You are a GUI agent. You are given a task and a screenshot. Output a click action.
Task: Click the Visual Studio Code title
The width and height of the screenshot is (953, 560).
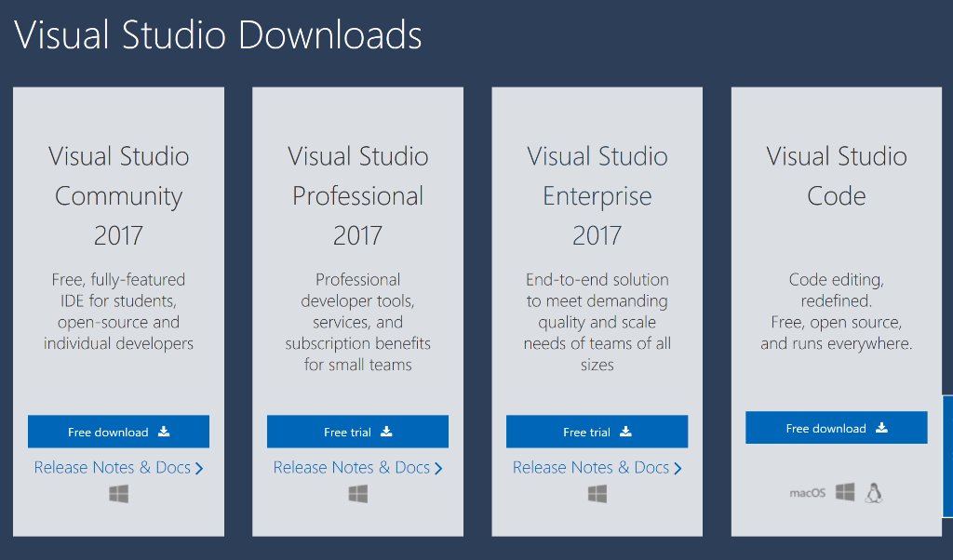[837, 176]
